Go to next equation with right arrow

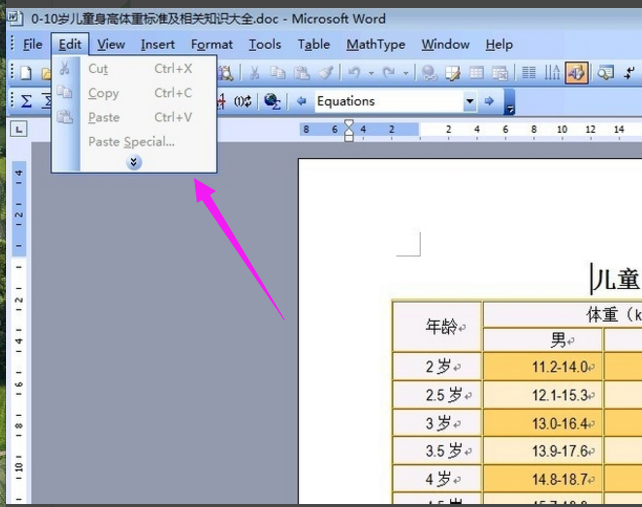tap(489, 101)
